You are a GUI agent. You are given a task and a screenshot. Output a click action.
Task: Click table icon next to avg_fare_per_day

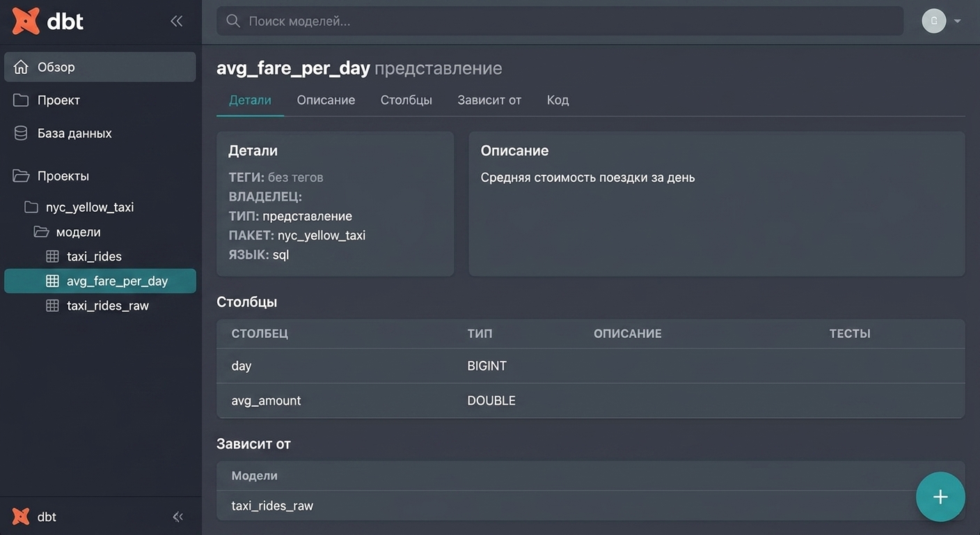pyautogui.click(x=52, y=281)
